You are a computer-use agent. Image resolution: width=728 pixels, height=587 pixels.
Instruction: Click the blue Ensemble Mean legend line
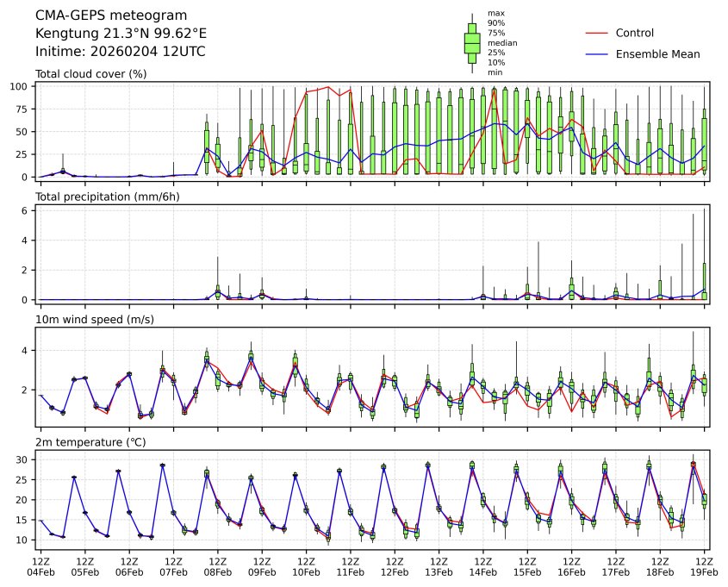[x=597, y=54]
